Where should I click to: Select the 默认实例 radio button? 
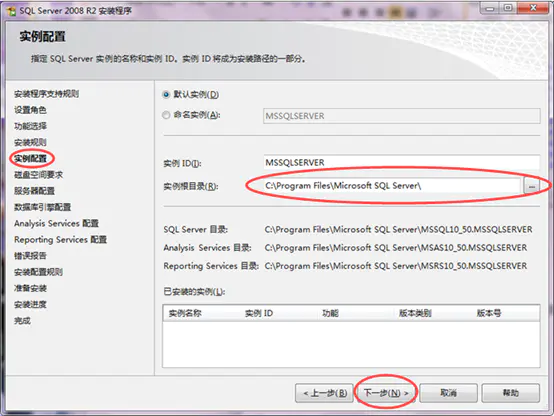pyautogui.click(x=166, y=95)
